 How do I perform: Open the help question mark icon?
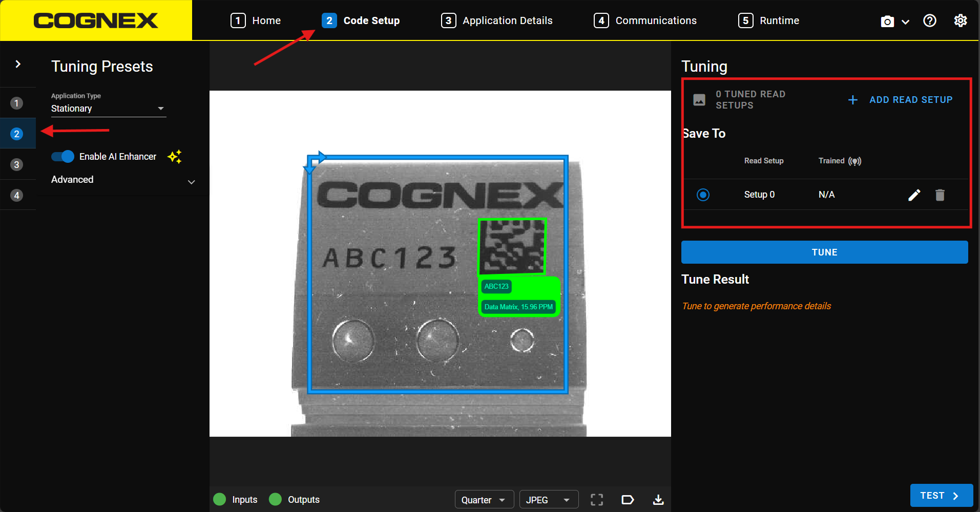click(929, 20)
